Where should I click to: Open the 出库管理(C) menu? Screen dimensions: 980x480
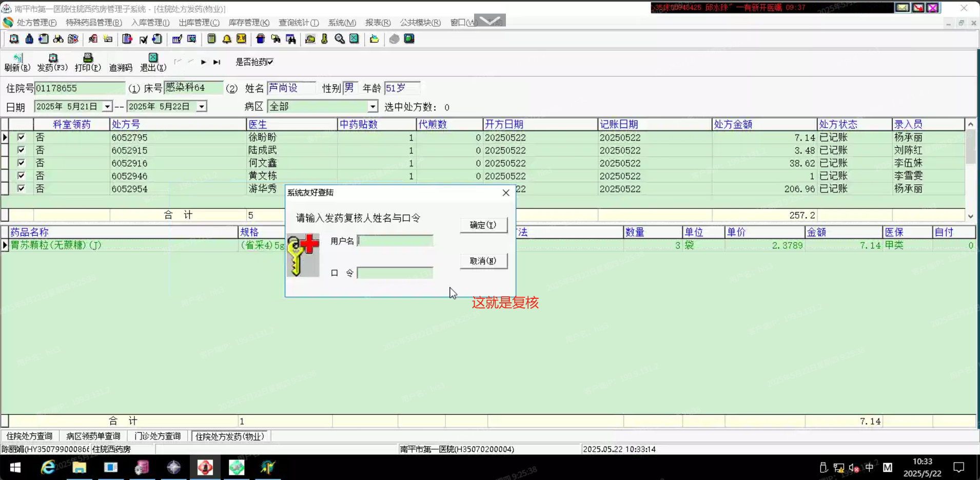[199, 23]
